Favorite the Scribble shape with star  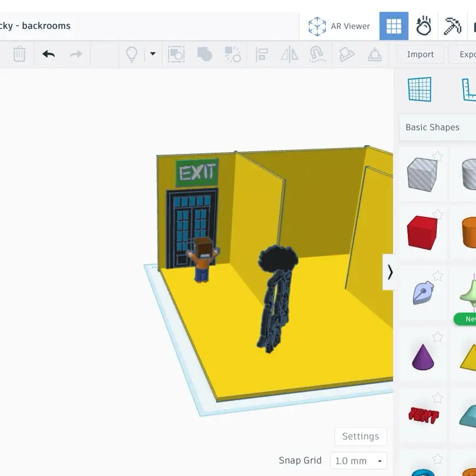(x=437, y=276)
